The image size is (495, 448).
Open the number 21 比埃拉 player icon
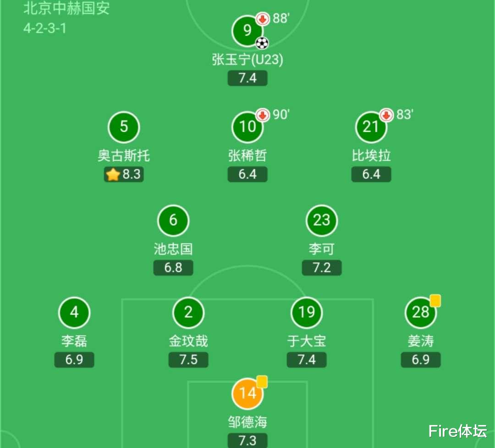(371, 127)
